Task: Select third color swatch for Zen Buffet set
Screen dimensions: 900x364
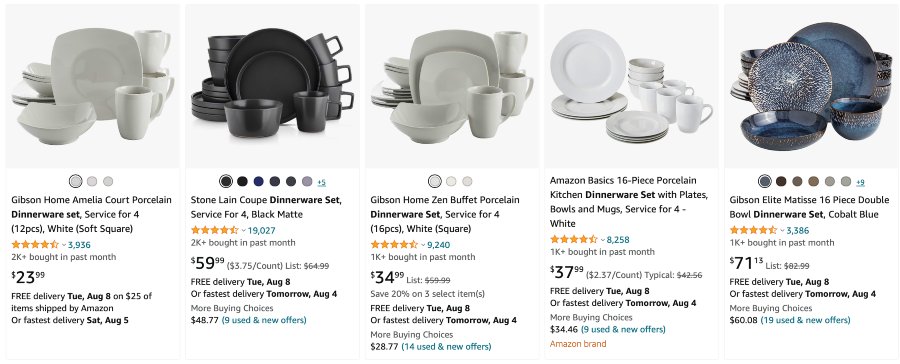Action: 467,181
